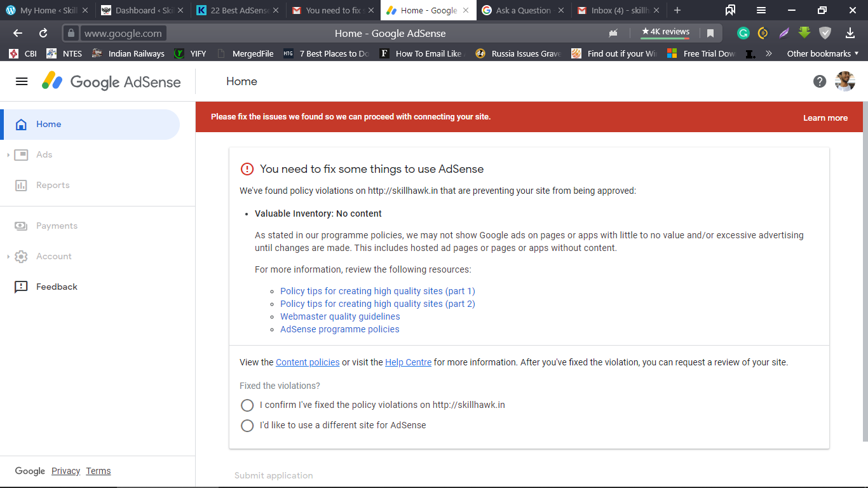The height and width of the screenshot is (488, 868).
Task: Click the Reports chart icon
Action: click(21, 186)
